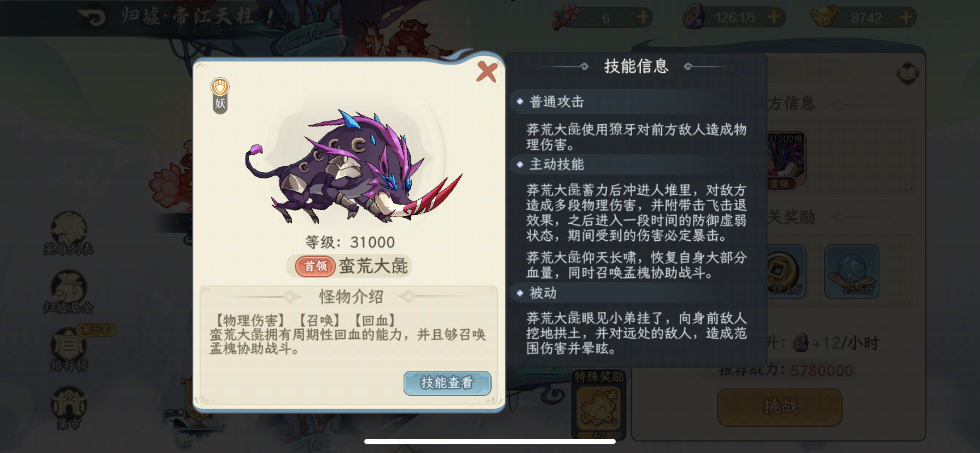Tap the 挑战 challenge button
This screenshot has width=980, height=453.
(x=779, y=406)
